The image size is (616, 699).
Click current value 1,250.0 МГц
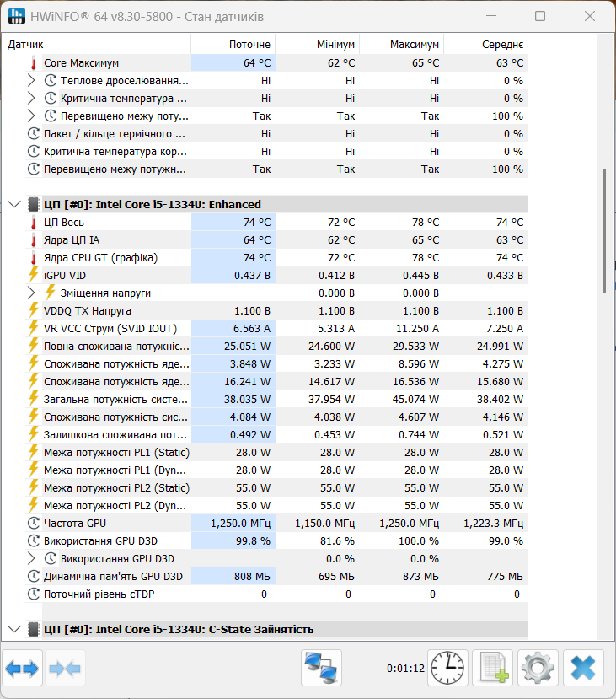pos(240,523)
